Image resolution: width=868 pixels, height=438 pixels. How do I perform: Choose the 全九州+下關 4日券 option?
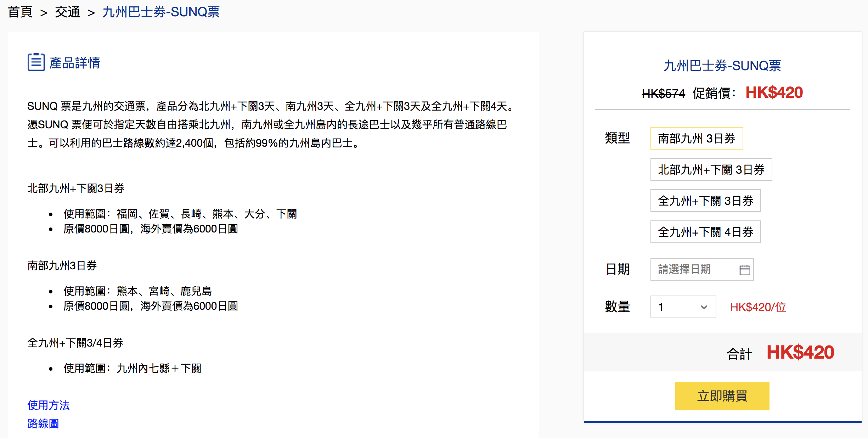(705, 232)
